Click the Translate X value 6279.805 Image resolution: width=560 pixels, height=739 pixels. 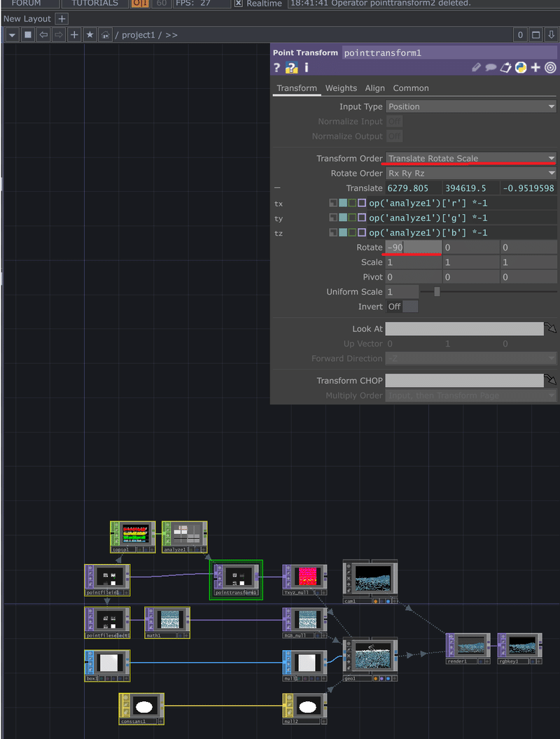click(x=414, y=188)
